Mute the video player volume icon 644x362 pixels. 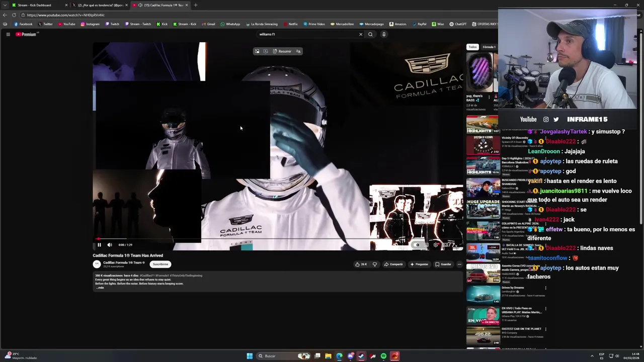click(x=110, y=245)
